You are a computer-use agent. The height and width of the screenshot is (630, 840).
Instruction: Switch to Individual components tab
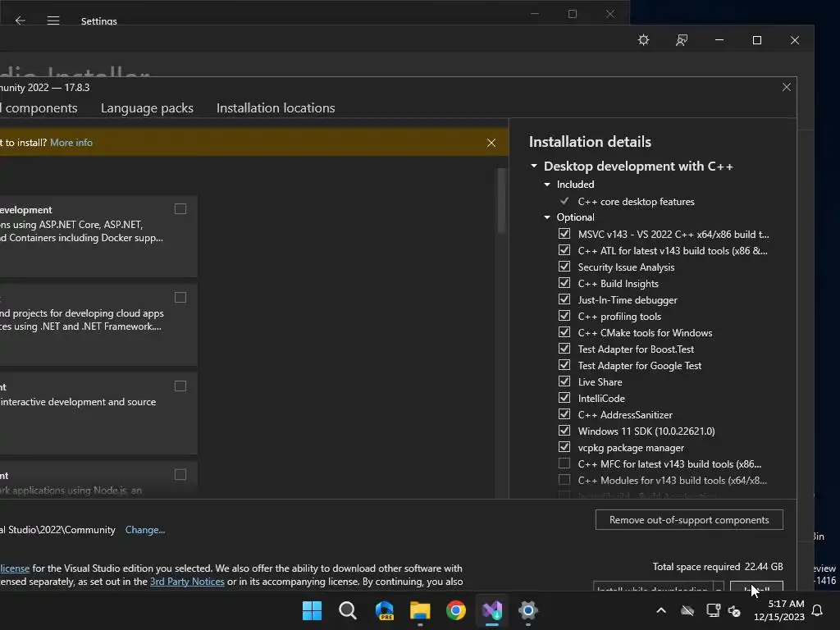[x=39, y=108]
